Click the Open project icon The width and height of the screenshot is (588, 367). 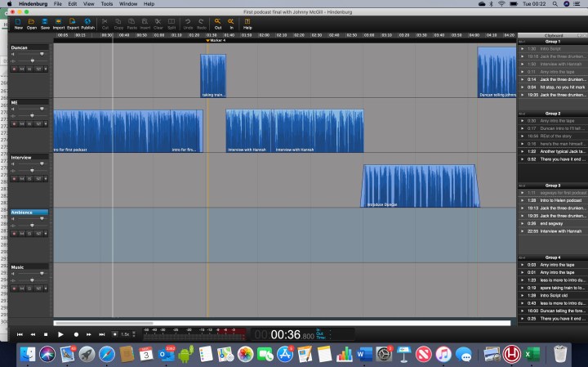click(x=31, y=22)
